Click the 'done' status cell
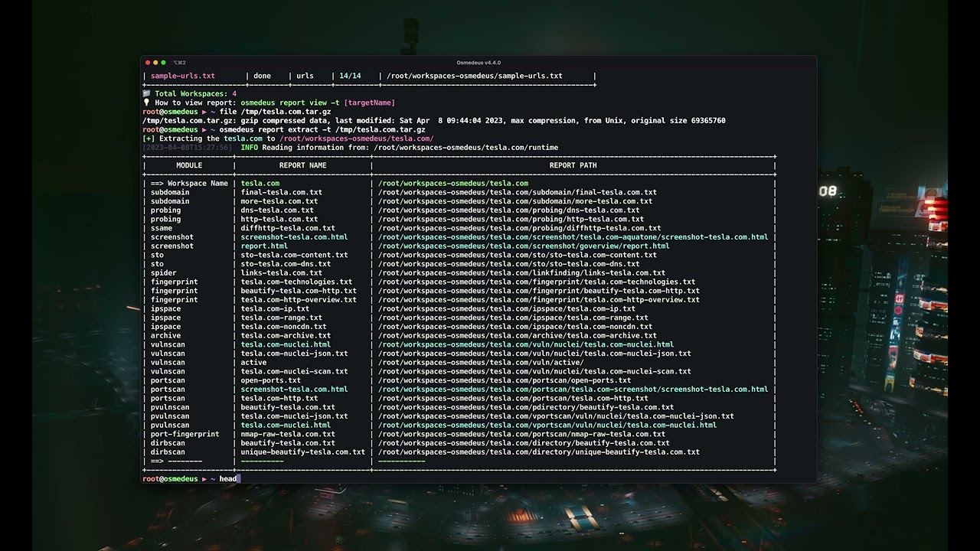 pos(263,76)
